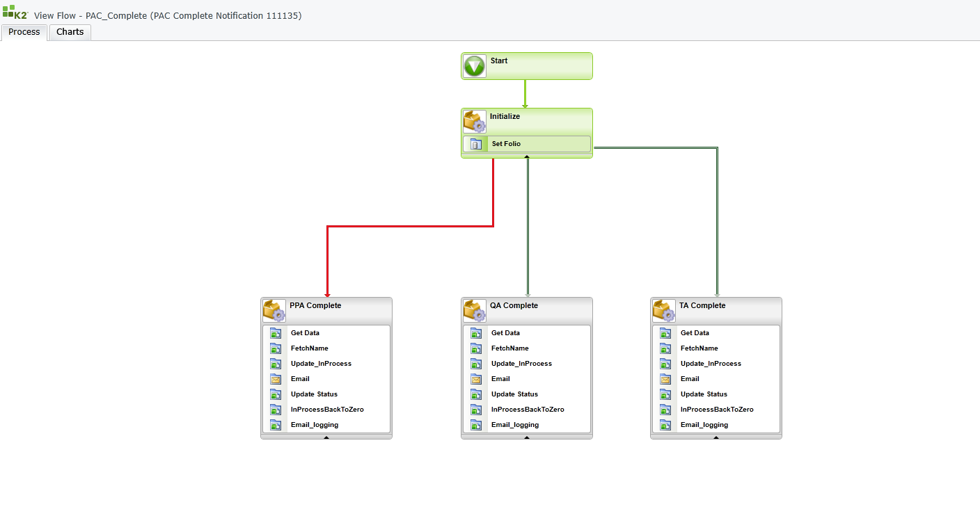
Task: Click Get Data icon in QA Complete
Action: 476,333
